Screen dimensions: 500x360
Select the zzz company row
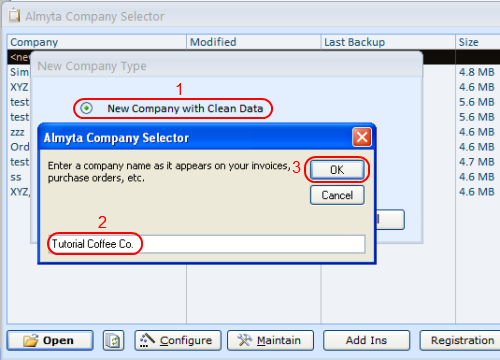tap(17, 132)
